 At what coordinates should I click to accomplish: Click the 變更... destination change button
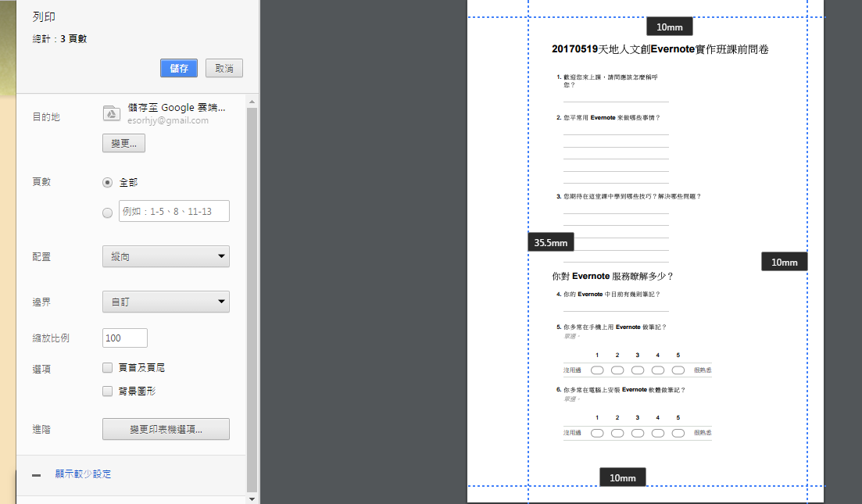click(123, 143)
